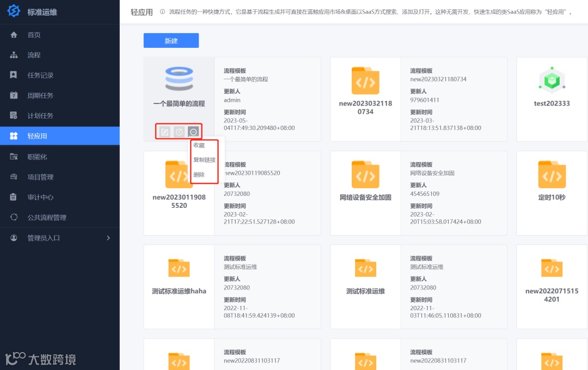Open the test202333 app title

(x=552, y=103)
